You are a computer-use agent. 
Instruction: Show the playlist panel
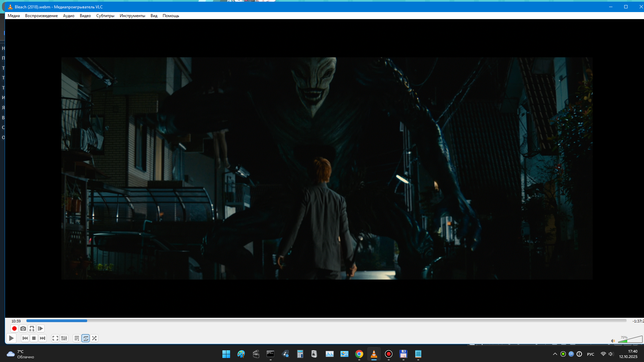point(77,338)
